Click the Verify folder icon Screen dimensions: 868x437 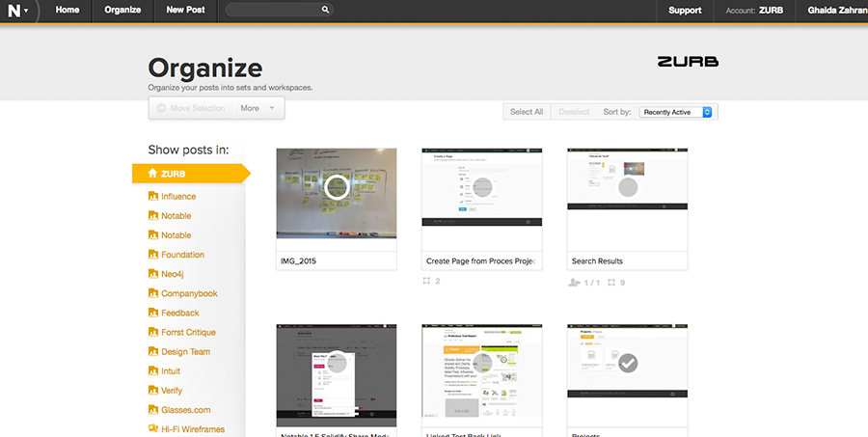click(153, 390)
